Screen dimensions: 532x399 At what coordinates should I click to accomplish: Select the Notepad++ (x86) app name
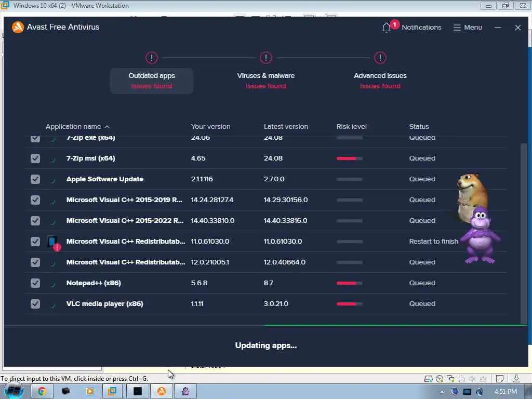[x=94, y=283]
